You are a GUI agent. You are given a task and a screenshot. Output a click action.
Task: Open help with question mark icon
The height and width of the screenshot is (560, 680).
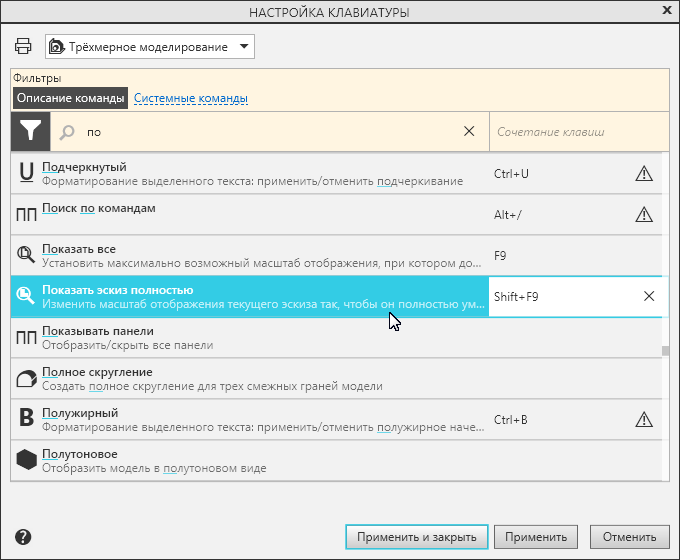pyautogui.click(x=23, y=537)
